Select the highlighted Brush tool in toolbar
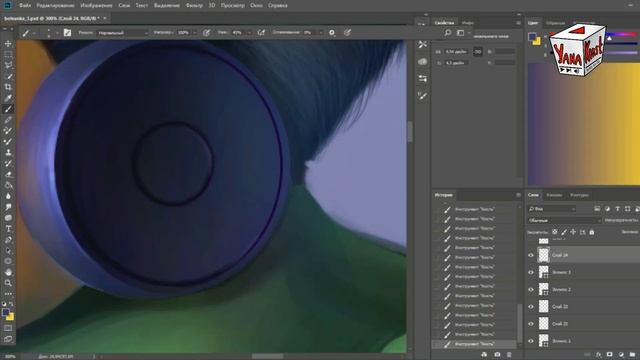This screenshot has height=360, width=640. tap(8, 109)
